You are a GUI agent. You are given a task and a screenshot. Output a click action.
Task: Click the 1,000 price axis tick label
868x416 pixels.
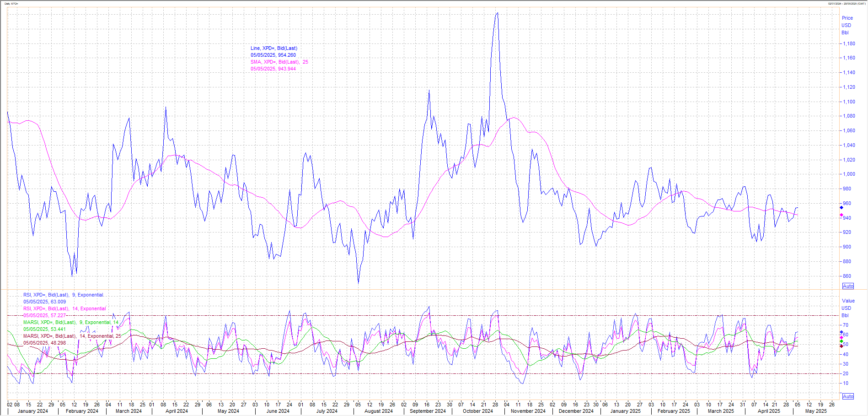849,174
